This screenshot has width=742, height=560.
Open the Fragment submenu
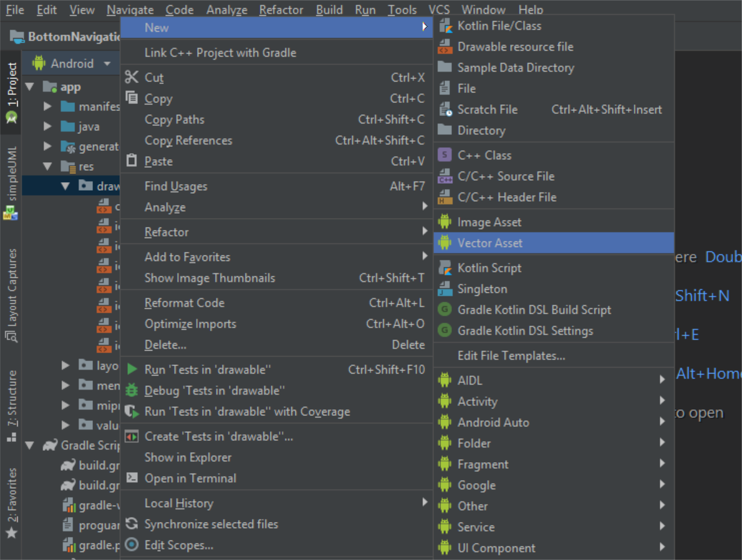coord(554,464)
